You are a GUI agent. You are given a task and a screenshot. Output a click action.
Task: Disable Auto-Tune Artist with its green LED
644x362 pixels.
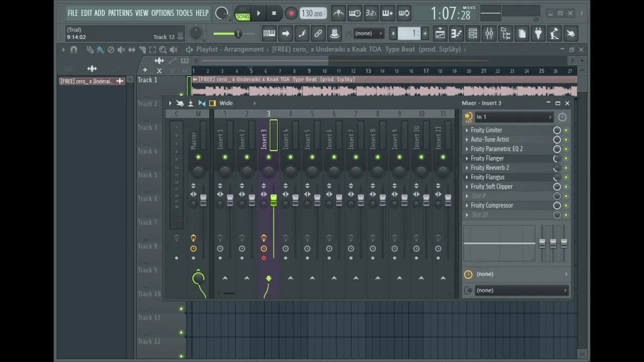pos(566,140)
